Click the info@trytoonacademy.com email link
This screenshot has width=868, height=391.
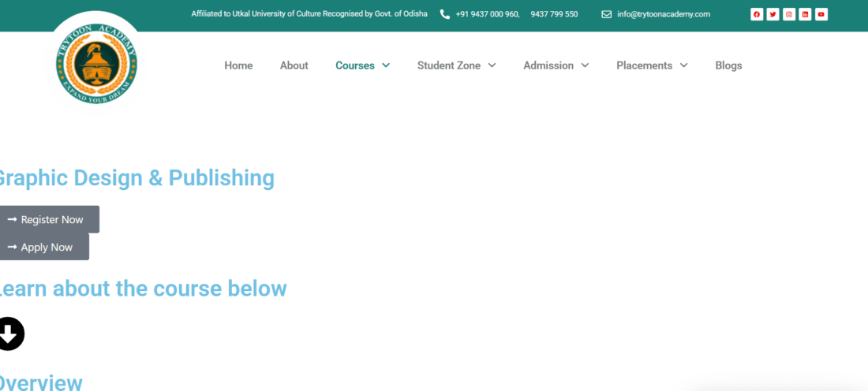click(x=663, y=14)
